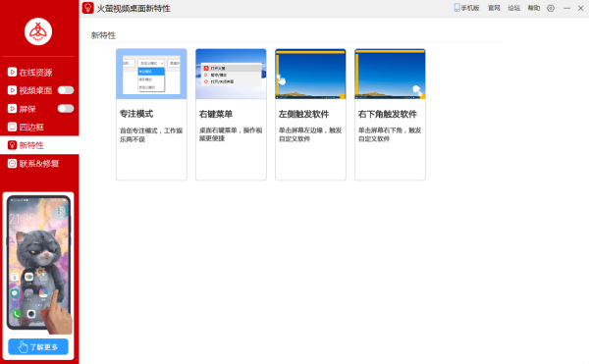
Task: Click the 四边框 square icon
Action: pos(12,127)
